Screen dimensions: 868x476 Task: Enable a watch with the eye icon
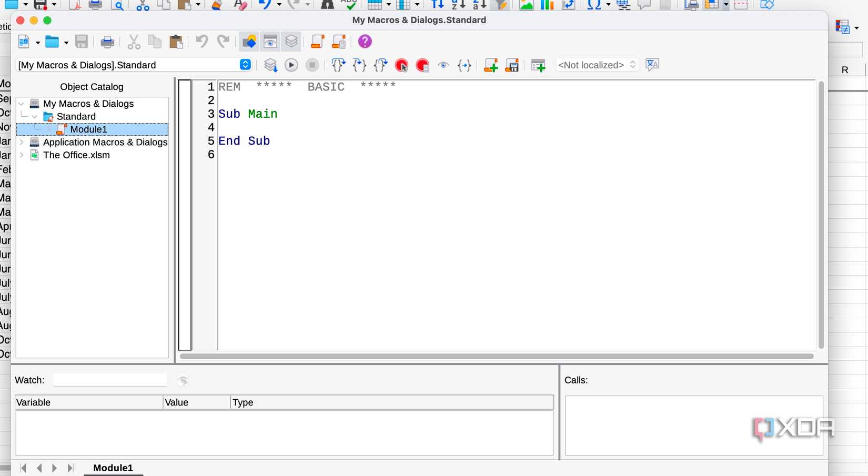(x=443, y=65)
